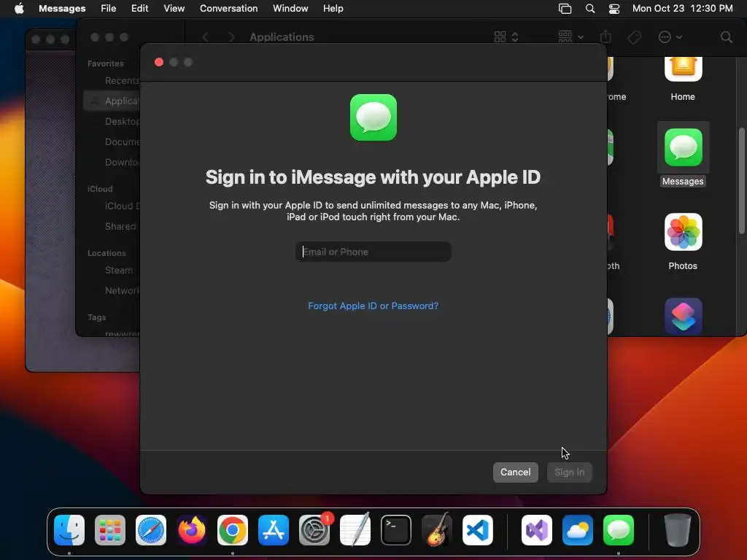Close the iMessage sign-in window
This screenshot has height=560, width=747.
point(159,62)
